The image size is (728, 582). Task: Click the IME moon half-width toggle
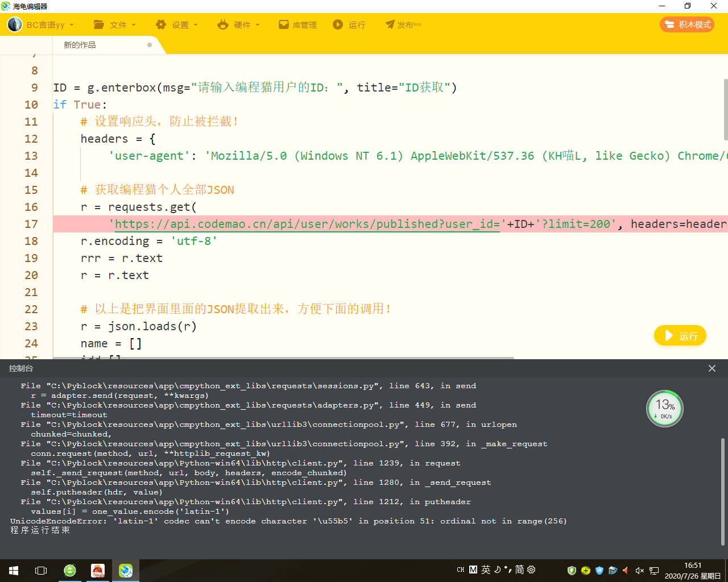(497, 569)
